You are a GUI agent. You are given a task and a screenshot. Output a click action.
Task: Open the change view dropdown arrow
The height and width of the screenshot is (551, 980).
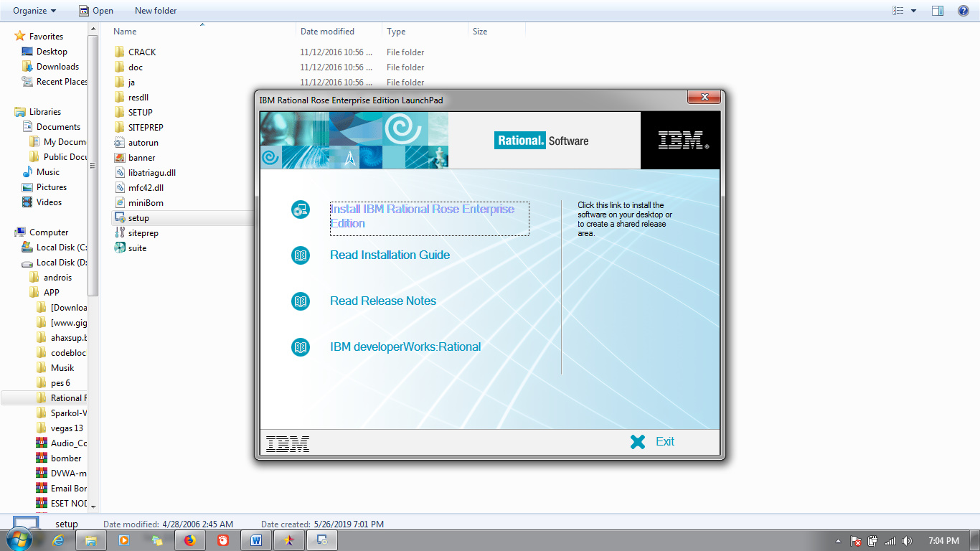[913, 11]
